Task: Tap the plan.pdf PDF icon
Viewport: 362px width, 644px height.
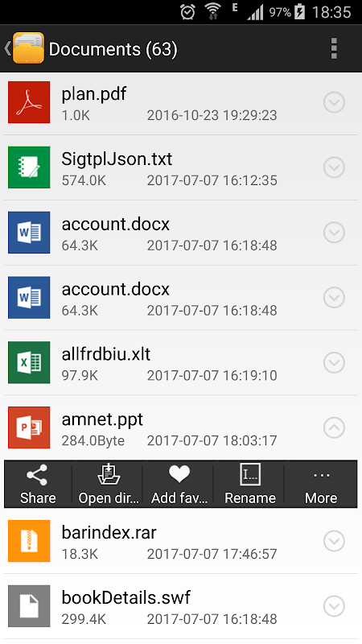Action: point(29,102)
